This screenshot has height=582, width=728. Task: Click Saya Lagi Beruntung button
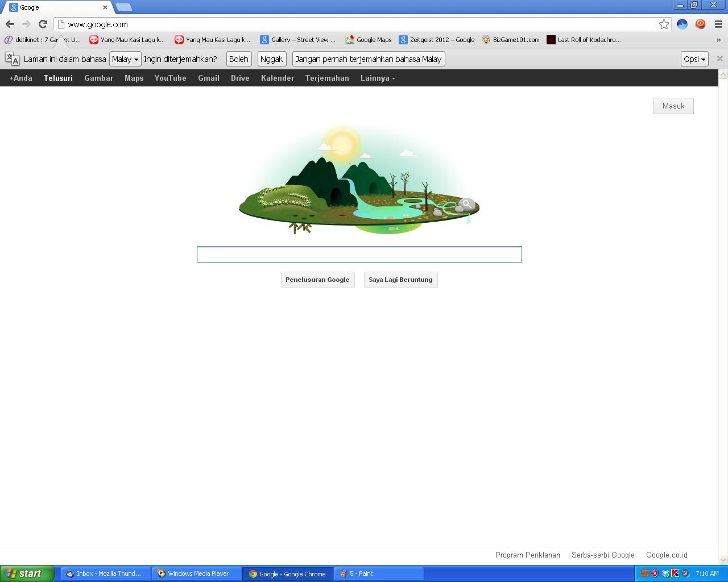click(x=400, y=280)
